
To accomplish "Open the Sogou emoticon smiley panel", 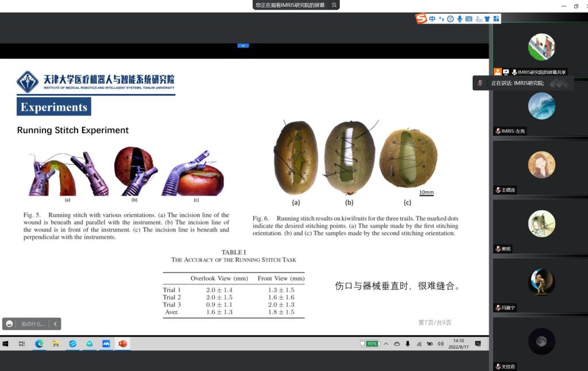I will click(x=450, y=19).
